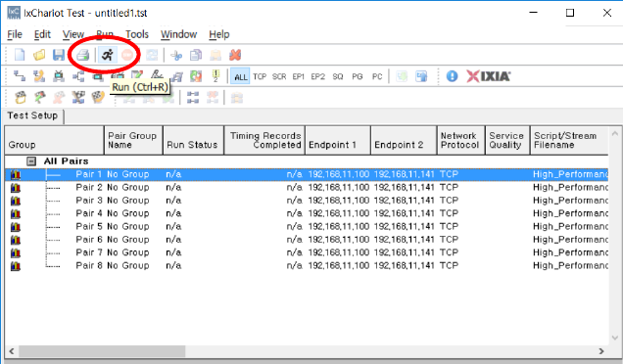Toggle the EP2 filter button
The width and height of the screenshot is (623, 364).
[x=317, y=76]
